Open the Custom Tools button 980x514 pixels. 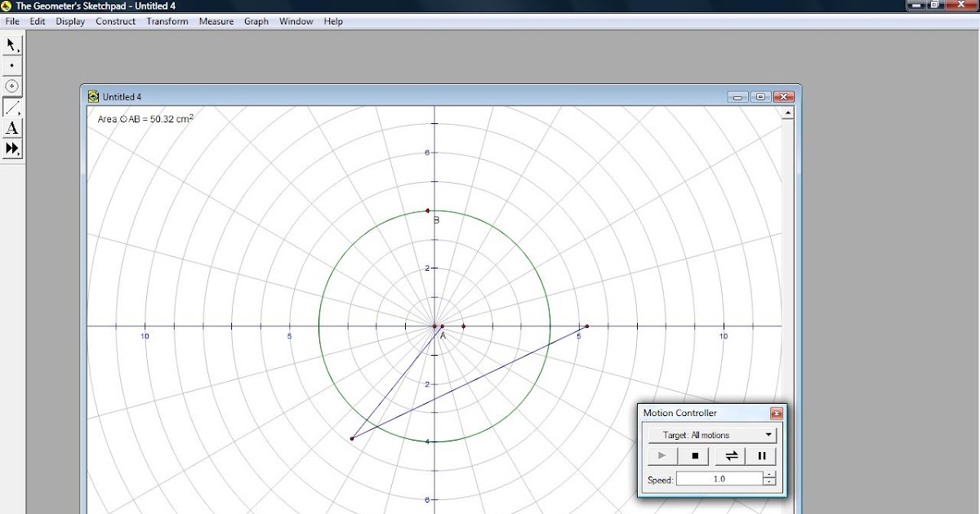click(12, 148)
